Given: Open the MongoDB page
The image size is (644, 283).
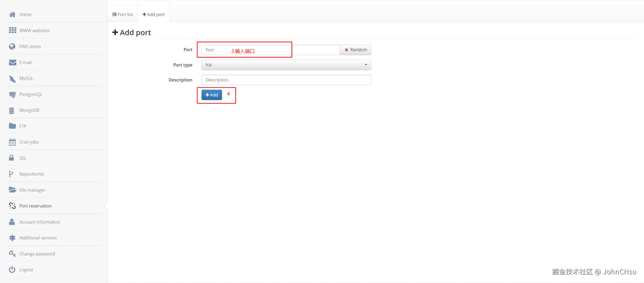Looking at the screenshot, I should (29, 110).
